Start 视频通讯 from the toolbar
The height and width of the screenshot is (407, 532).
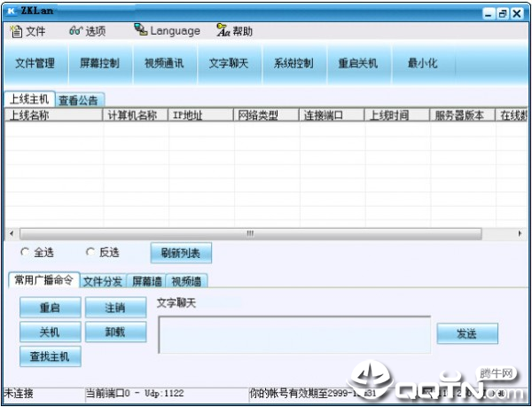(164, 64)
